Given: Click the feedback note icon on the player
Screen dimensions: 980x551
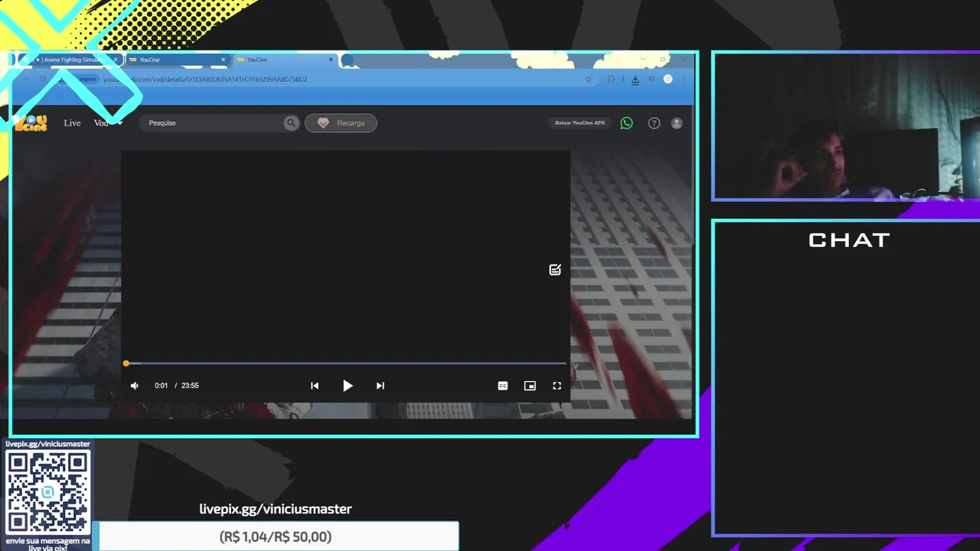Looking at the screenshot, I should [555, 269].
